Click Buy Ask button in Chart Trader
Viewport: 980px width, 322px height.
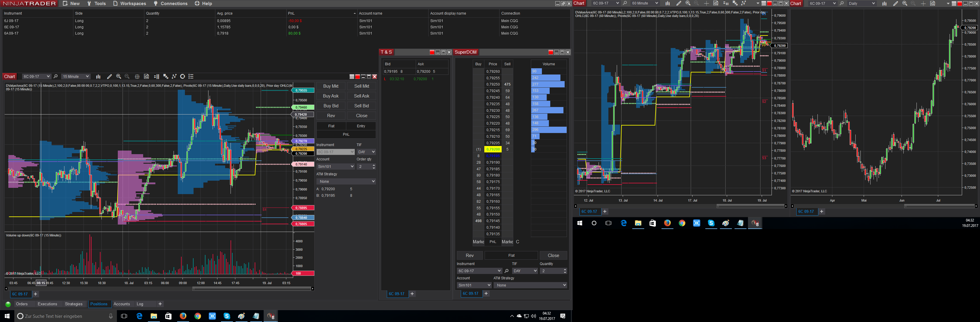[331, 96]
